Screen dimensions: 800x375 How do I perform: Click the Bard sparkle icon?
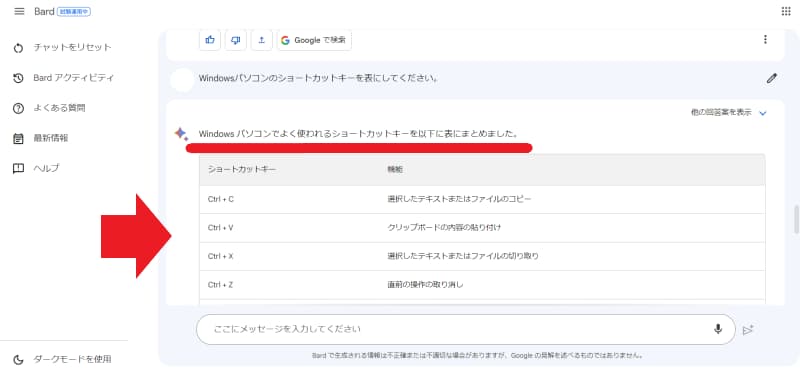181,134
